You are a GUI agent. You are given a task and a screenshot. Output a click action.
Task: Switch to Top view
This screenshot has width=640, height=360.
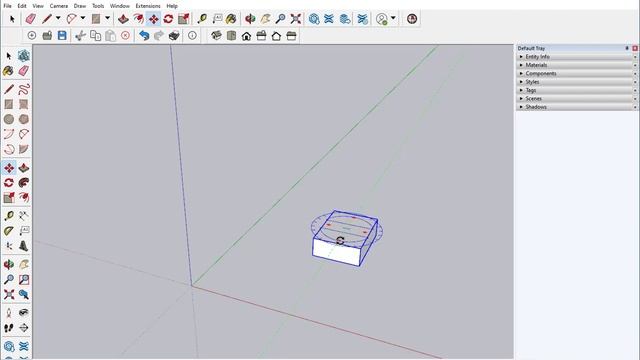(231, 36)
